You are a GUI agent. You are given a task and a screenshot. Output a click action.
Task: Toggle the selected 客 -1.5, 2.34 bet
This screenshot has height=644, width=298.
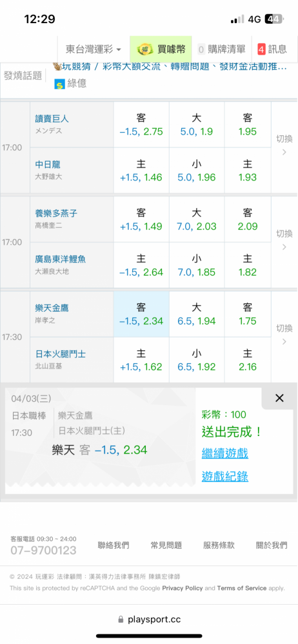point(141,314)
